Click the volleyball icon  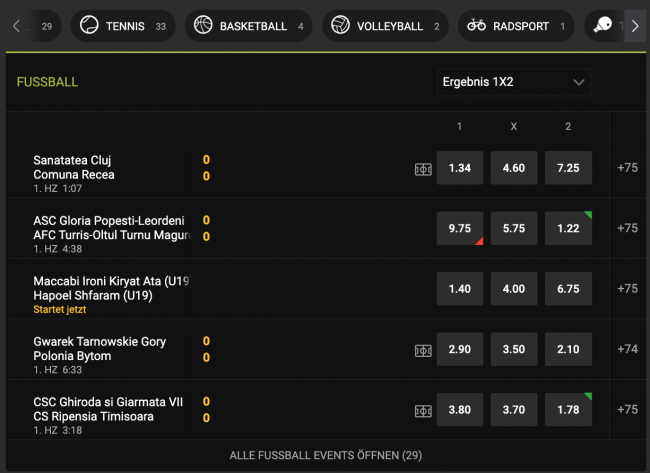340,26
